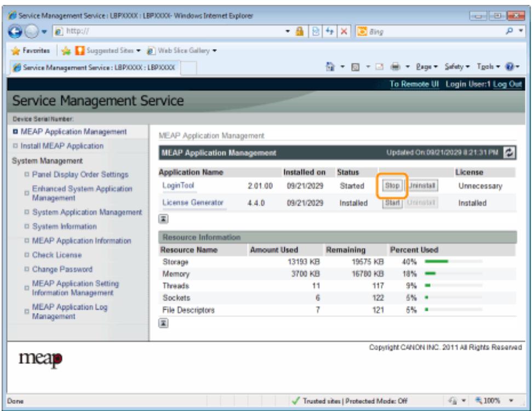Open the Favorites star button

(31, 51)
